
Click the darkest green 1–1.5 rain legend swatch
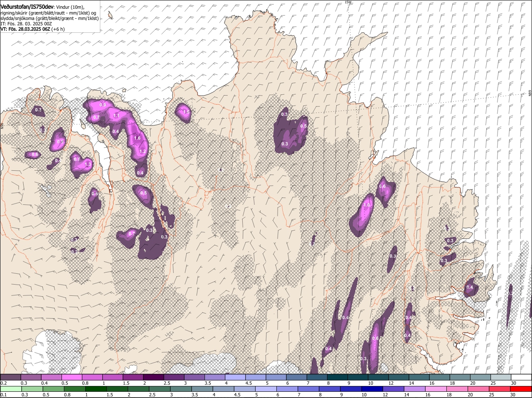97,389
